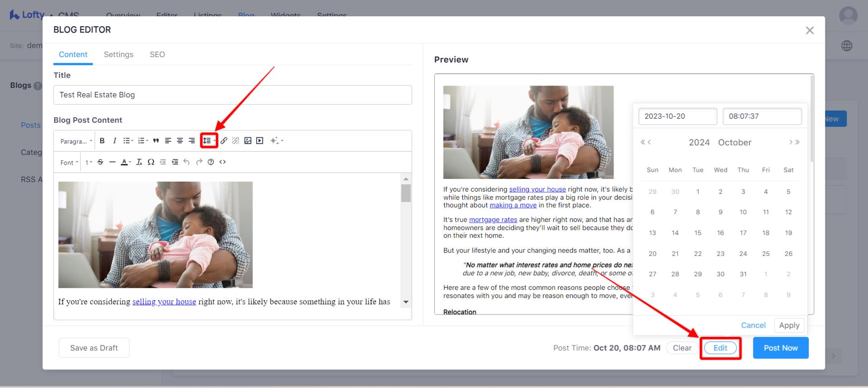Remove link with the unlink icon

(235, 141)
